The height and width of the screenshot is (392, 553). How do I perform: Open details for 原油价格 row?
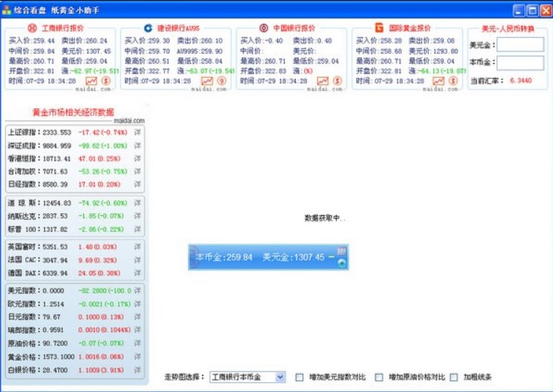138,343
